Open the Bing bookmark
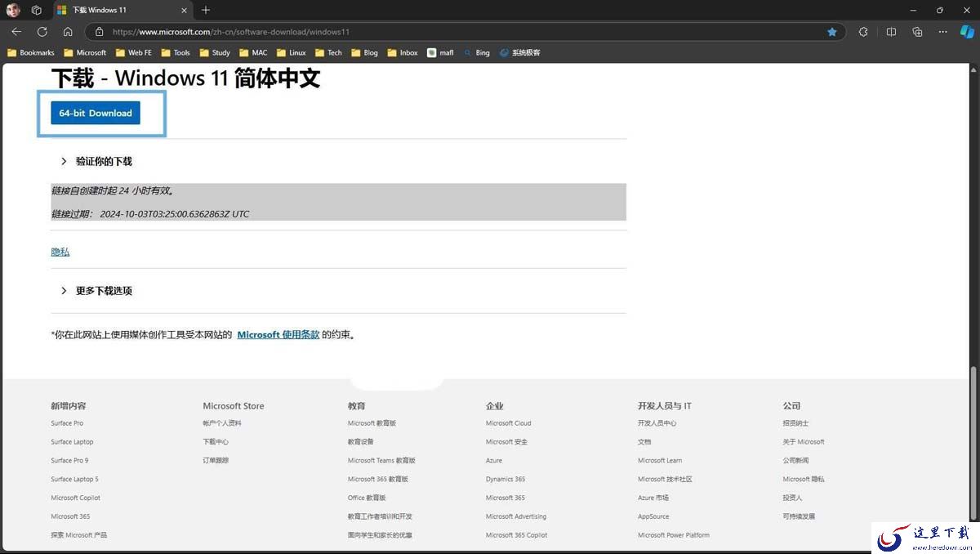 476,52
